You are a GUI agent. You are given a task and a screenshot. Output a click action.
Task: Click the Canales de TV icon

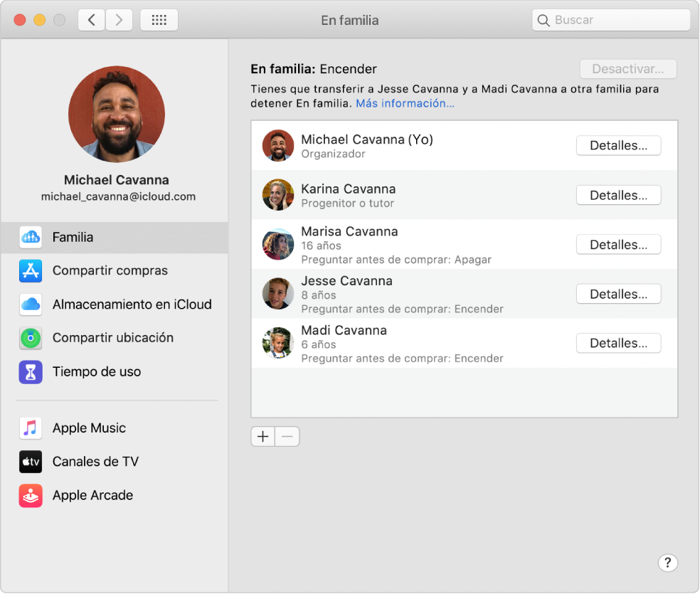click(x=31, y=462)
